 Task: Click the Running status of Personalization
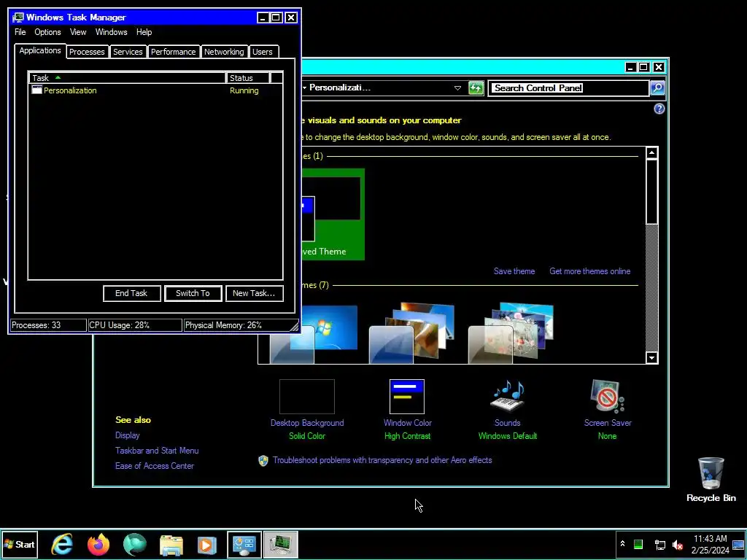pyautogui.click(x=244, y=90)
